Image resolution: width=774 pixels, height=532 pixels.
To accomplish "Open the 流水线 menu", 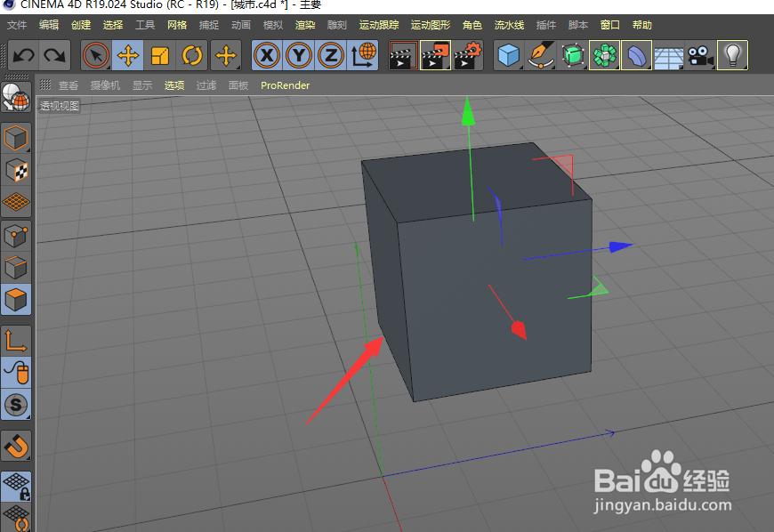I will pyautogui.click(x=510, y=25).
